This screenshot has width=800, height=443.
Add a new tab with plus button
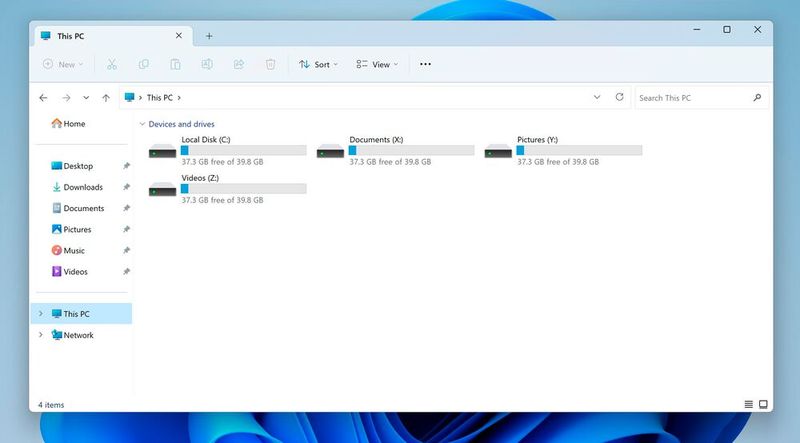click(209, 36)
